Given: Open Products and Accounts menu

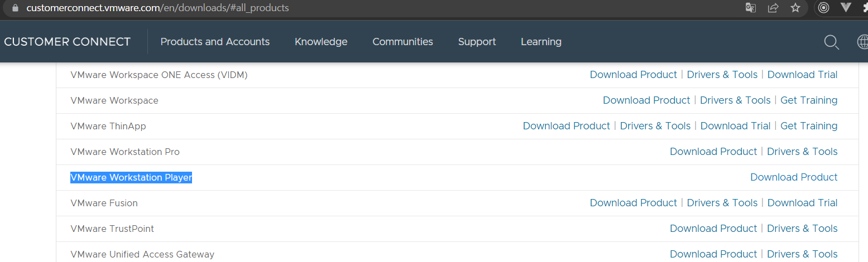Looking at the screenshot, I should (215, 42).
